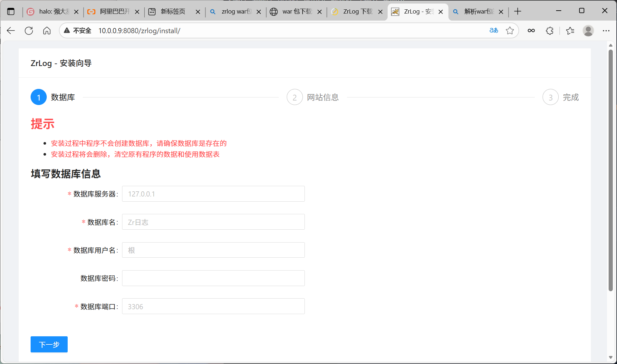
Task: Go to the browser home page
Action: click(x=47, y=31)
